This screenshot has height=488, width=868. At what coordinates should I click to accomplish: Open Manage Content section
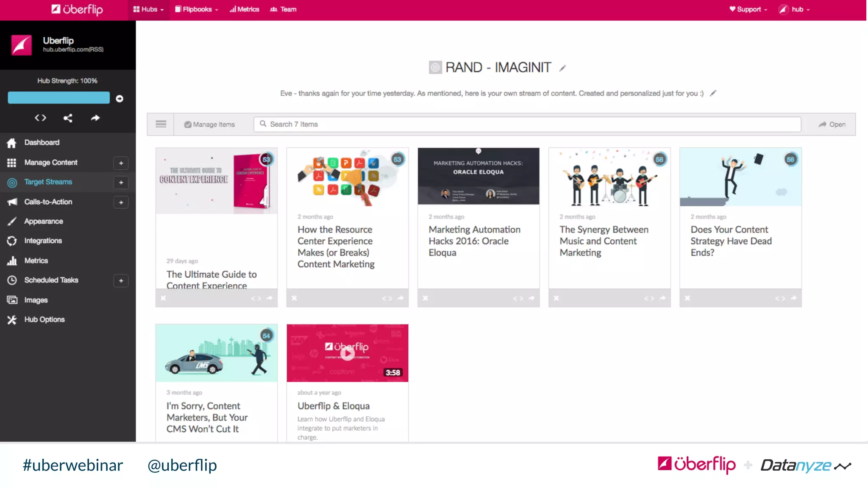51,162
